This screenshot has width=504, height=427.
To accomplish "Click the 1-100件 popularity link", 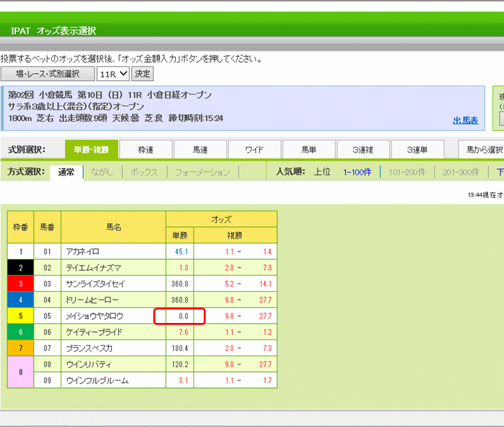I will tap(357, 172).
